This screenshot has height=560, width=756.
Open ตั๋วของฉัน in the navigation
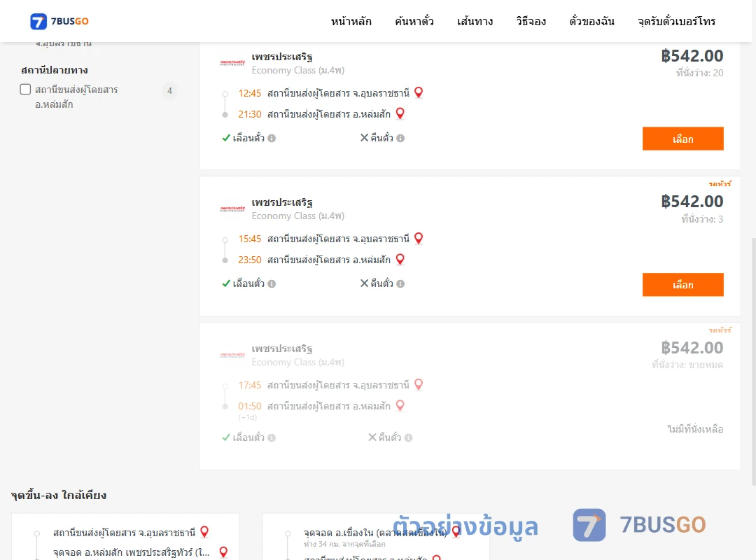[x=591, y=21]
